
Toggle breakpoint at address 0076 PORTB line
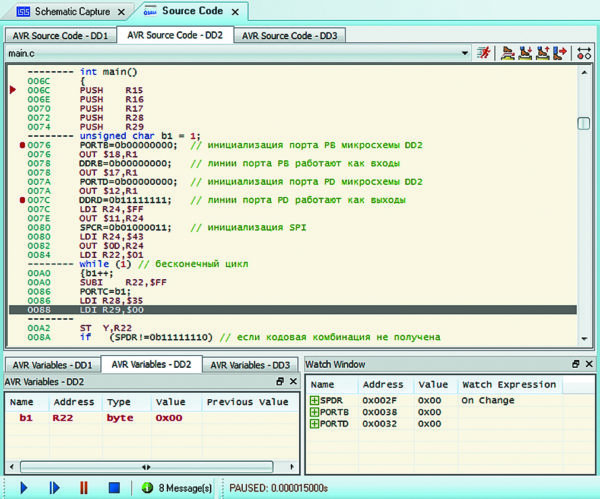[x=22, y=145]
